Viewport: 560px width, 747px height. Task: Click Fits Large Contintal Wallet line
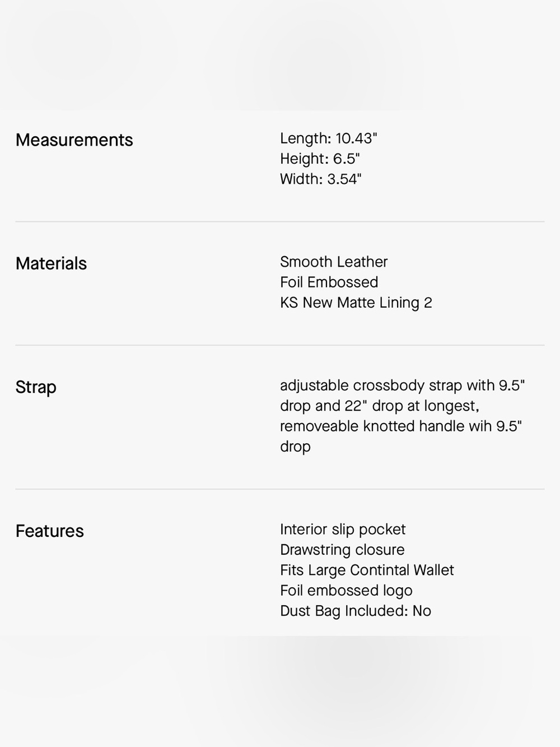click(367, 570)
